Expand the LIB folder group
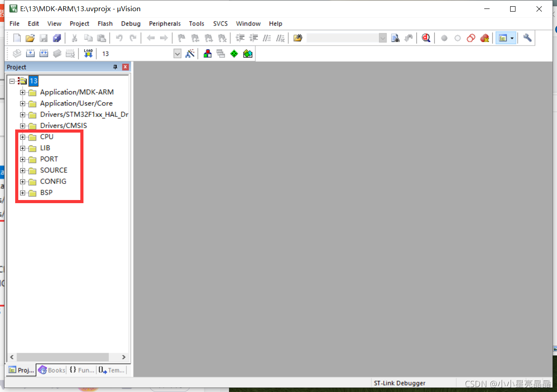The width and height of the screenshot is (557, 392). click(22, 148)
